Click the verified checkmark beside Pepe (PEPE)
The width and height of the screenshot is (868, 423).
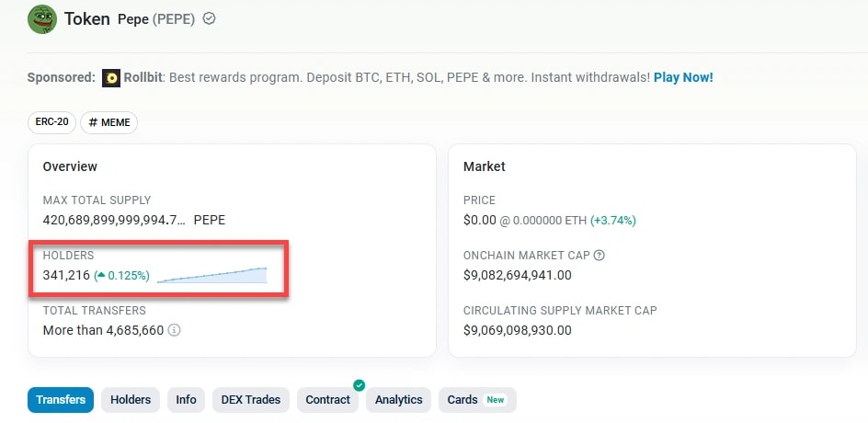point(210,18)
